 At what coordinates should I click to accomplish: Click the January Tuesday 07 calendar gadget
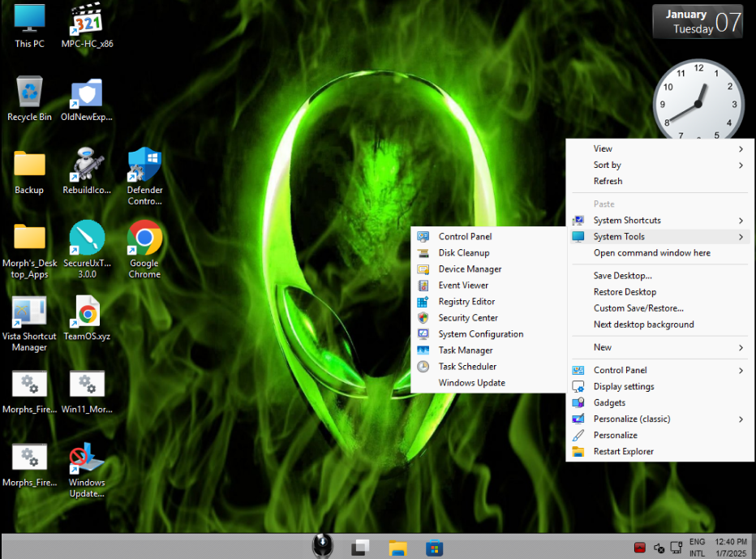click(x=698, y=22)
